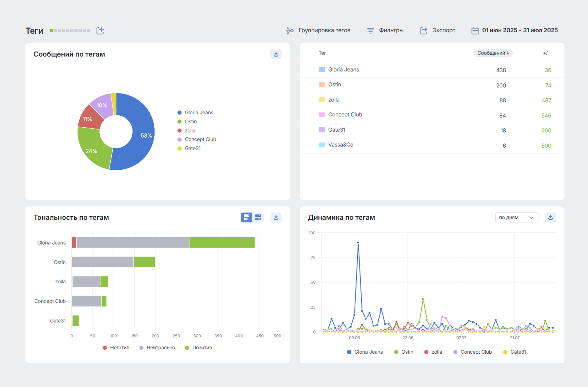Click the Concept Club color swatch in table
This screenshot has height=387, width=588.
pos(322,115)
